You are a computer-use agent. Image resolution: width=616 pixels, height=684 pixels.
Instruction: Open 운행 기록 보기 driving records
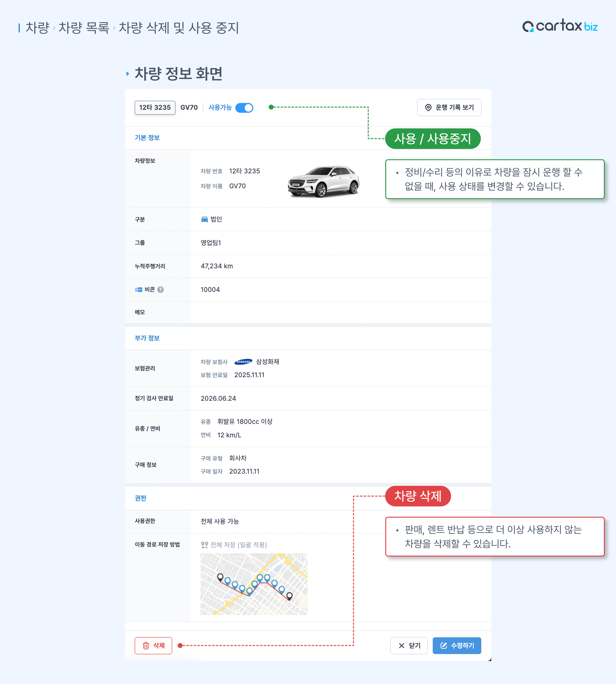click(449, 108)
